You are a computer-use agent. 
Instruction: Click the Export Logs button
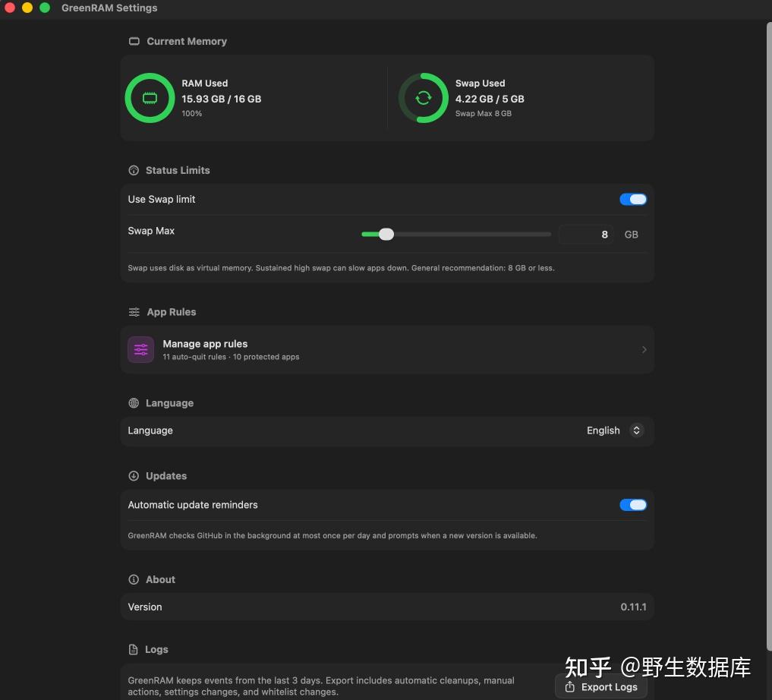601,686
